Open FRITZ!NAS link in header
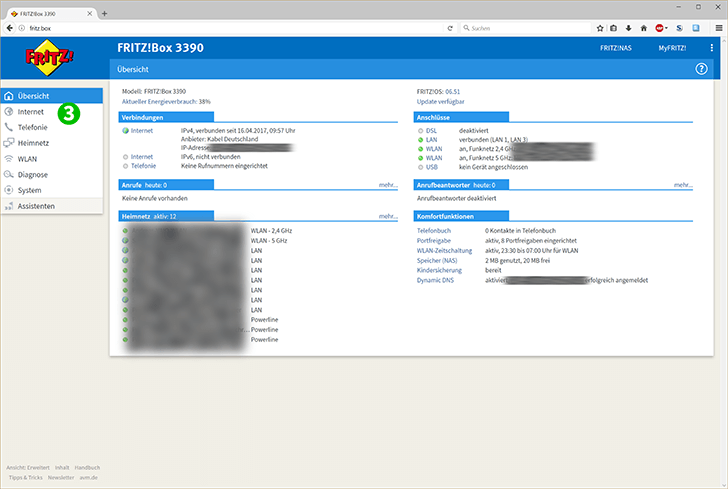This screenshot has width=728, height=489. (616, 48)
